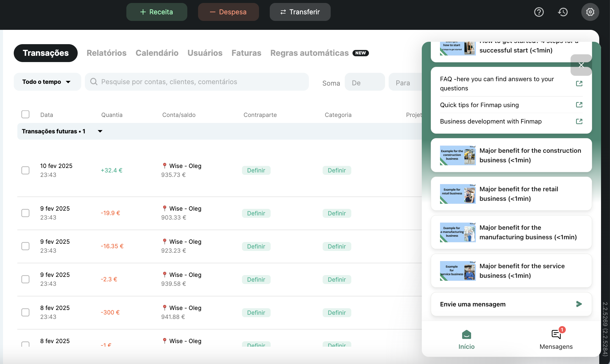This screenshot has width=610, height=364.
Task: Open the help question mark icon
Action: pos(539,12)
